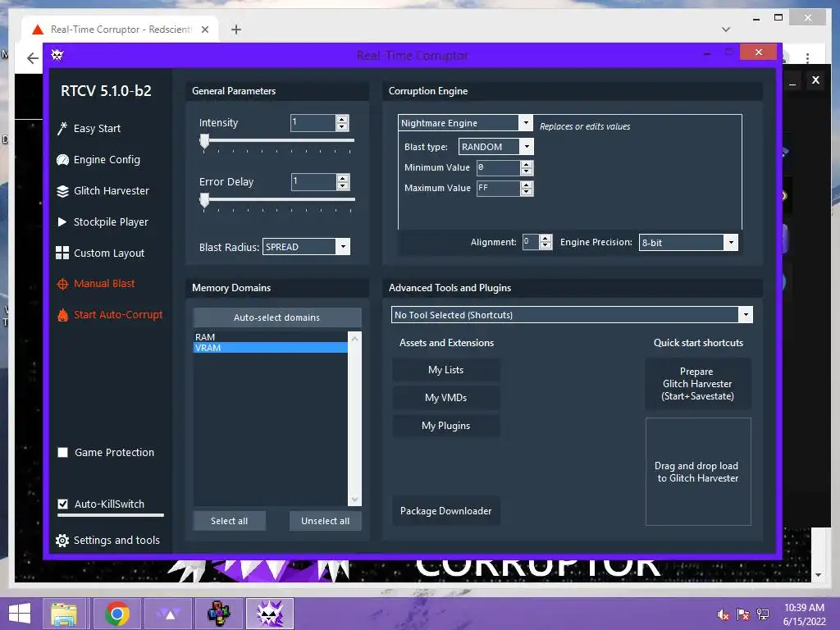Open File Explorer from taskbar
840x630 pixels.
64,614
